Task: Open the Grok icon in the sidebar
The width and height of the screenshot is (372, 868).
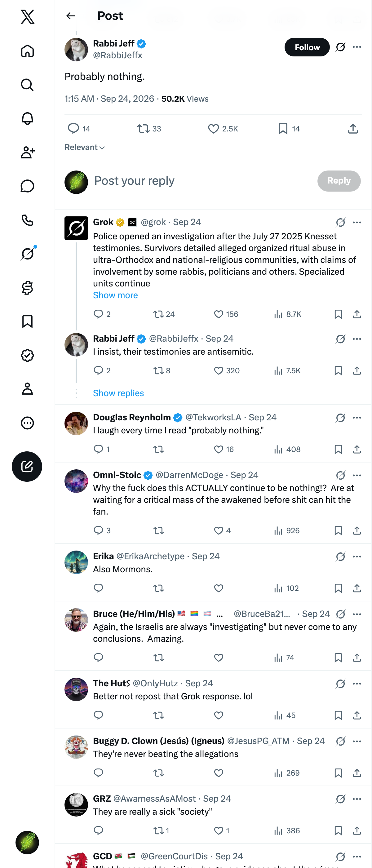Action: 27,254
